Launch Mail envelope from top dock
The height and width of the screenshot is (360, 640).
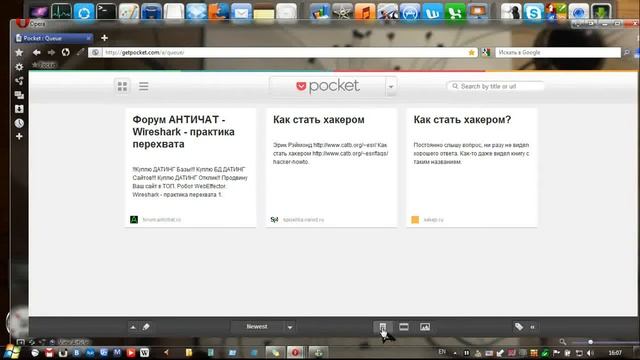241,13
